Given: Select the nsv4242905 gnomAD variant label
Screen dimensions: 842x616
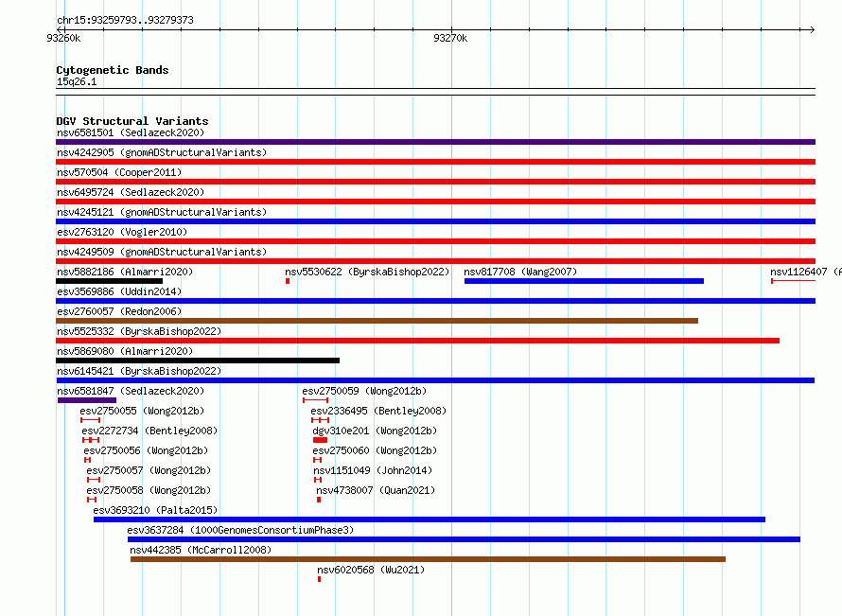Looking at the screenshot, I should [162, 152].
